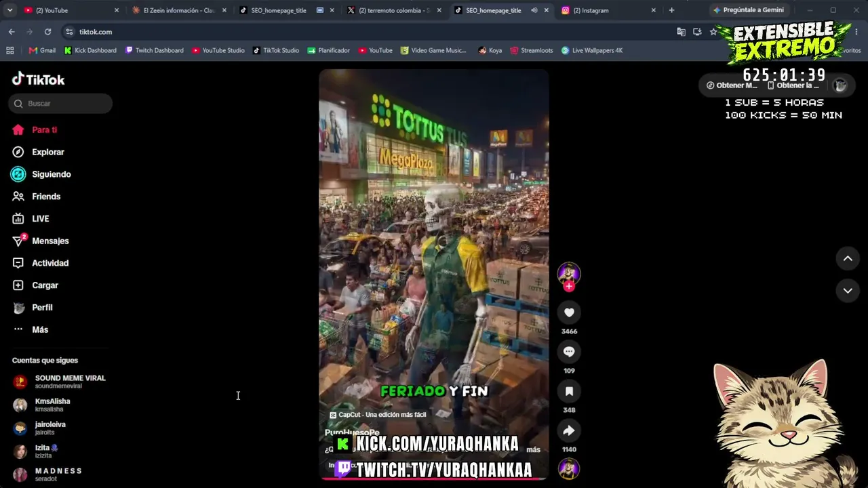Open Para ti feed in sidebar

click(35, 129)
